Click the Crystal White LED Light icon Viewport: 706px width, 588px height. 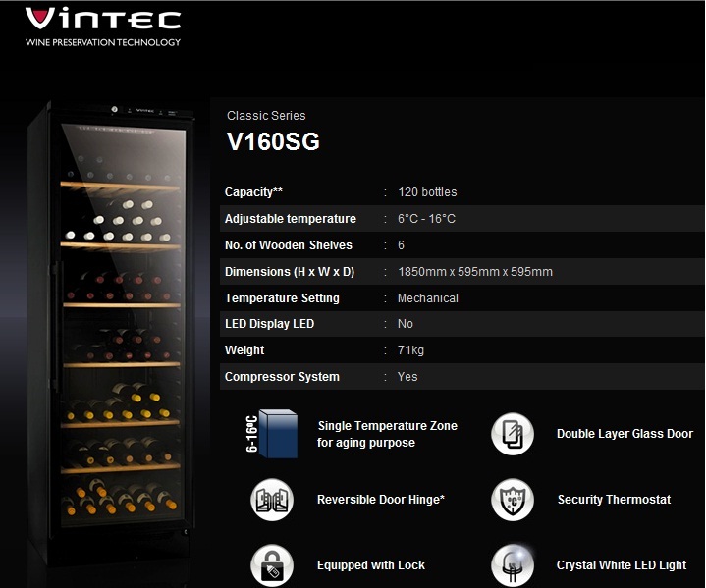[x=513, y=565]
